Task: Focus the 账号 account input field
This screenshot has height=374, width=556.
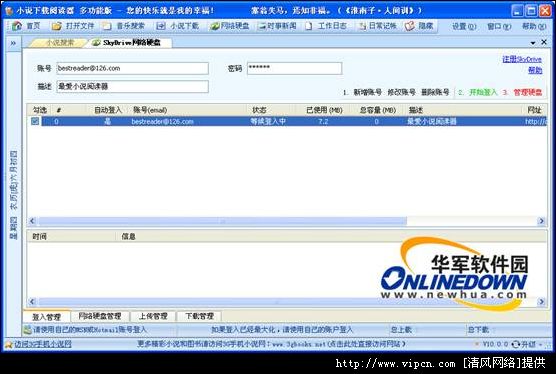Action: 132,68
